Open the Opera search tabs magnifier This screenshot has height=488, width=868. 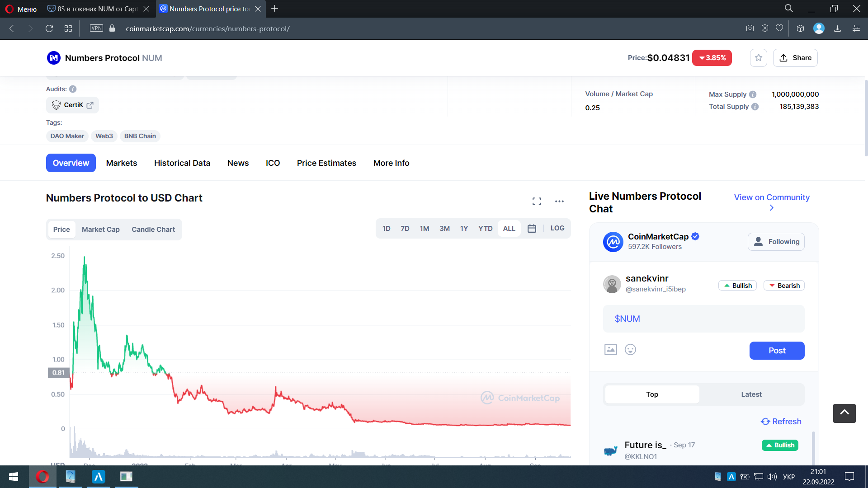click(x=789, y=9)
